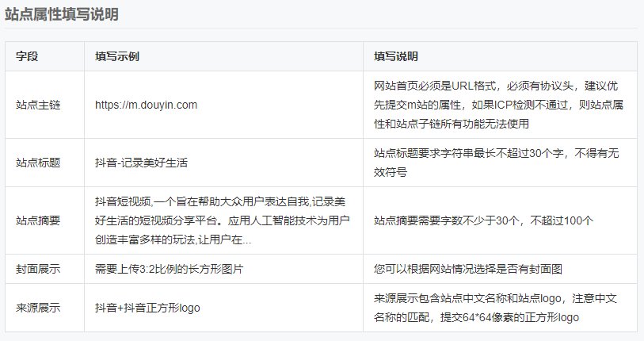Click the 字段 column header
644x341 pixels.
point(27,57)
